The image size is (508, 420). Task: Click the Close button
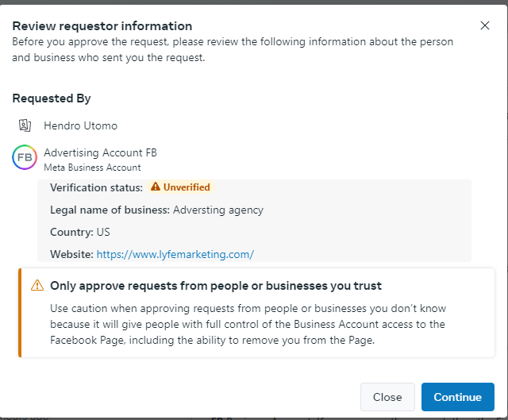(387, 397)
